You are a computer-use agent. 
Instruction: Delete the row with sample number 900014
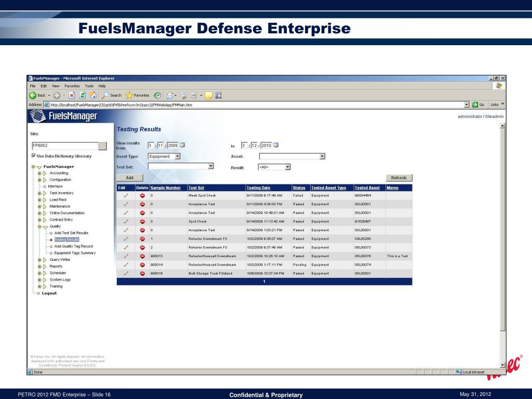click(x=142, y=264)
